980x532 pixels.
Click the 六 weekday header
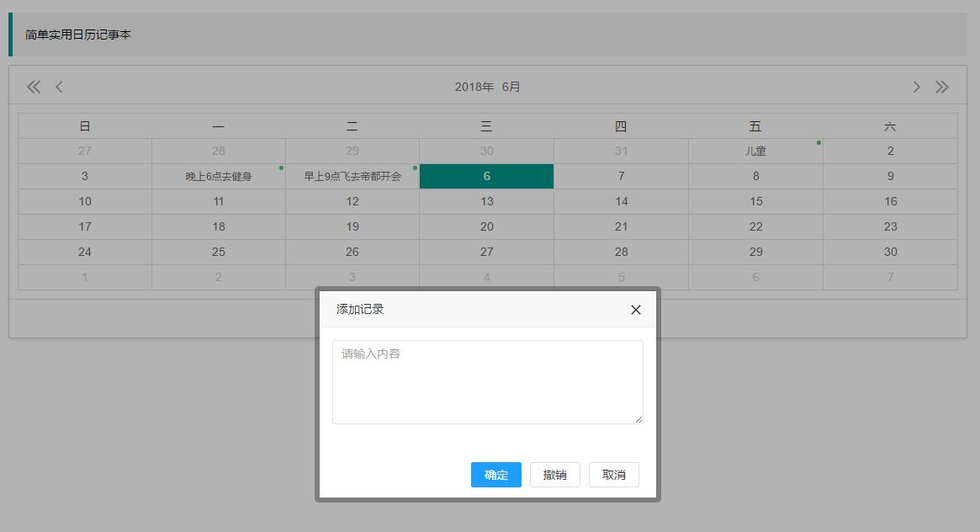pos(890,126)
